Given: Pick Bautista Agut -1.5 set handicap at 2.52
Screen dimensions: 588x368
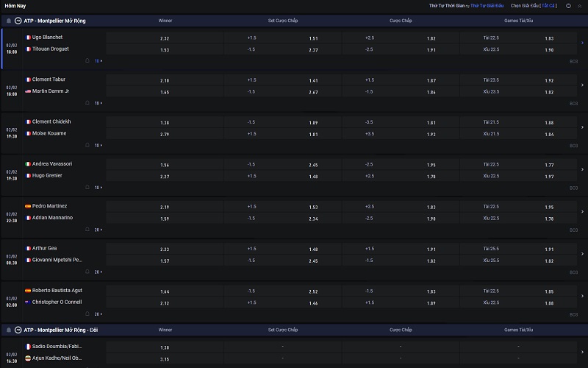Looking at the screenshot, I should (x=283, y=291).
